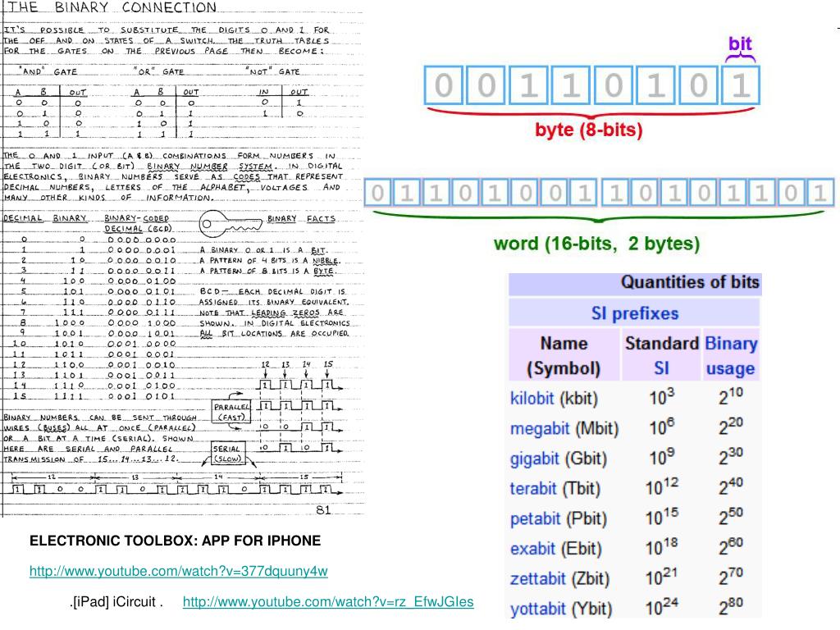Select the 2^10 value in kilobit row
Image resolution: width=840 pixels, height=630 pixels.
[731, 396]
